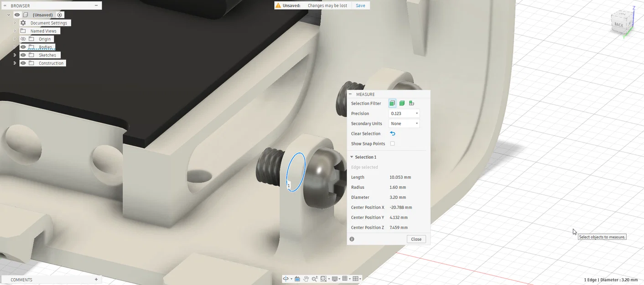Screen dimensions: 644x285
Task: Select the Construction folder label
Action: [x=51, y=63]
